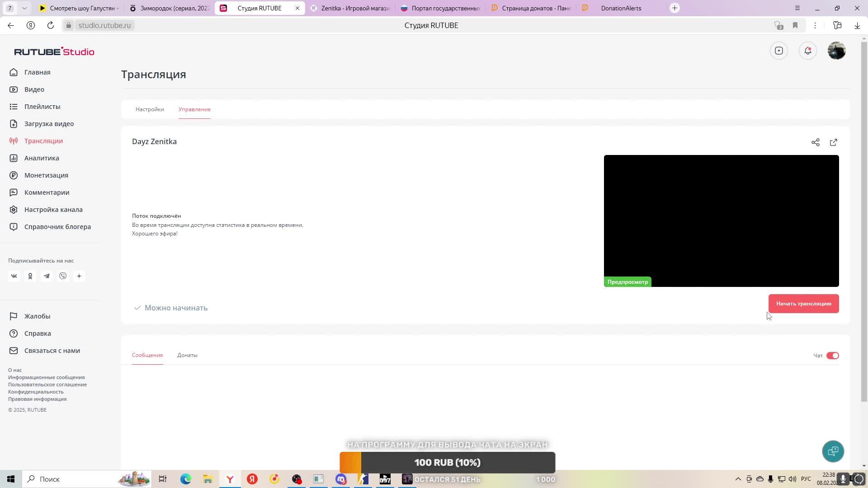Open Microsoft Edge from the taskbar
Image resolution: width=868 pixels, height=488 pixels.
pyautogui.click(x=185, y=479)
